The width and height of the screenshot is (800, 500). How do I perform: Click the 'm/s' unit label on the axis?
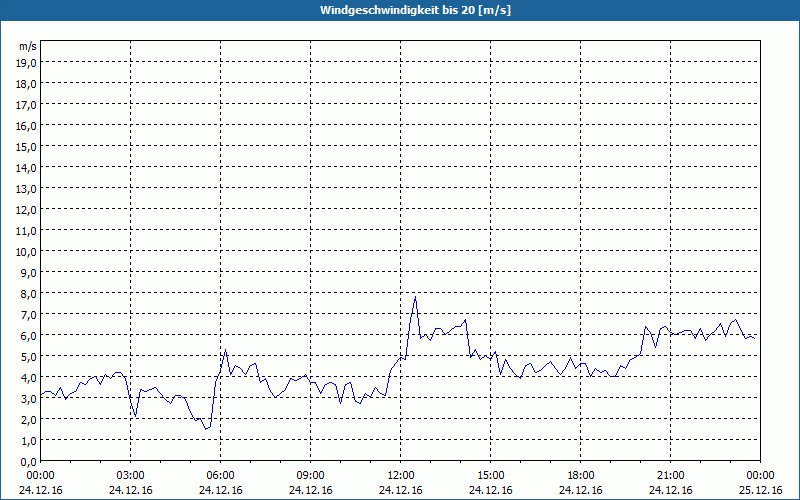tap(28, 46)
